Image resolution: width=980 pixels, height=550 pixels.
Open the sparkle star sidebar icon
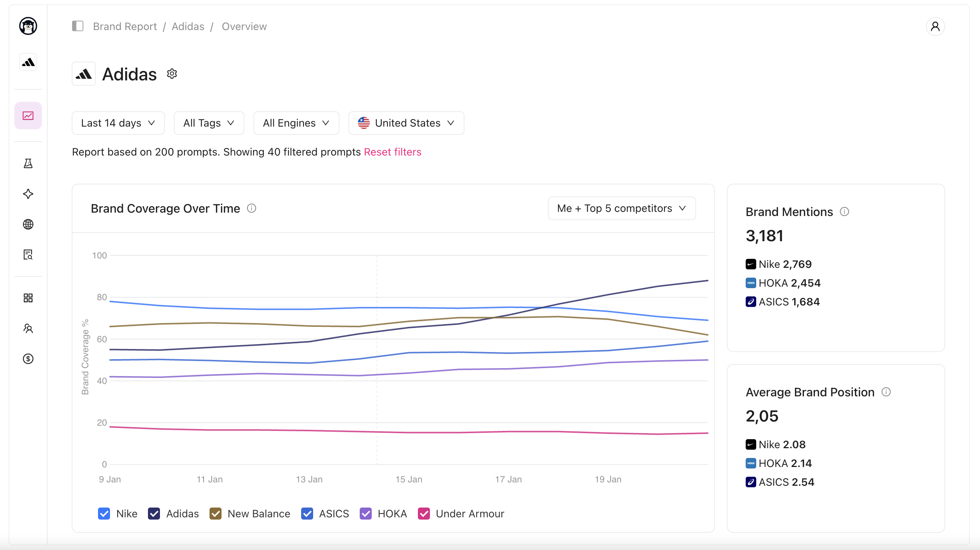click(x=28, y=194)
